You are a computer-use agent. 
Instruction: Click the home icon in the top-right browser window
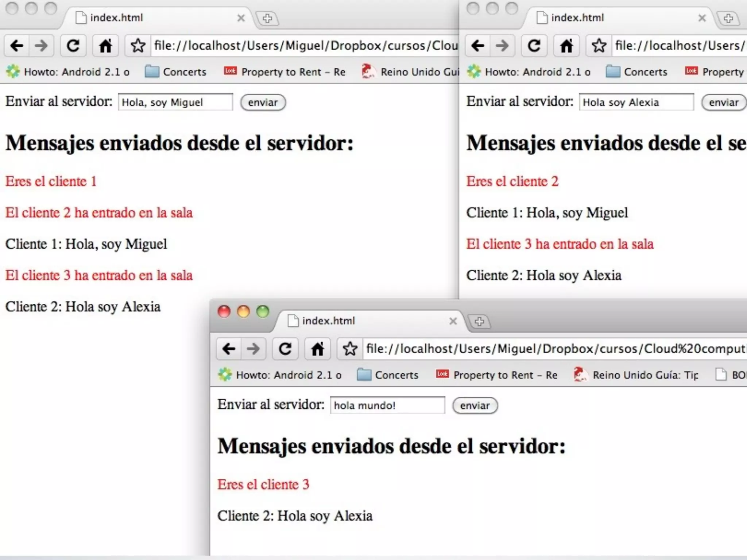point(566,46)
